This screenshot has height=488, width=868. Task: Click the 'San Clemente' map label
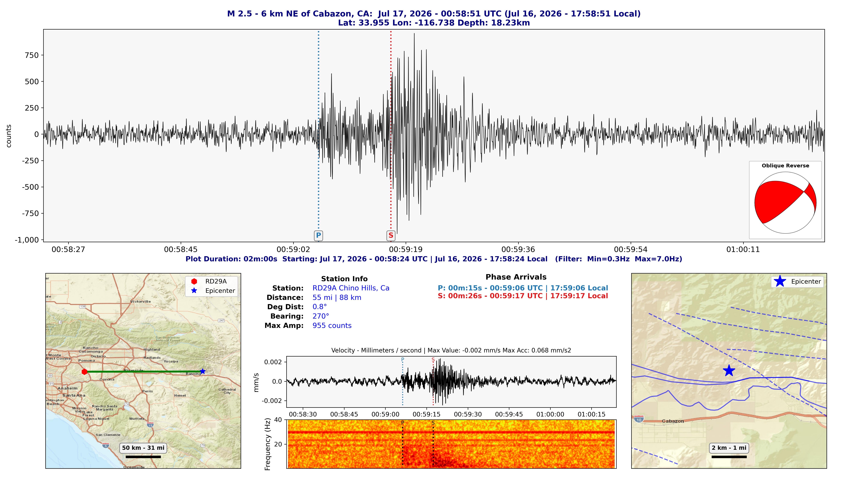coord(108,435)
